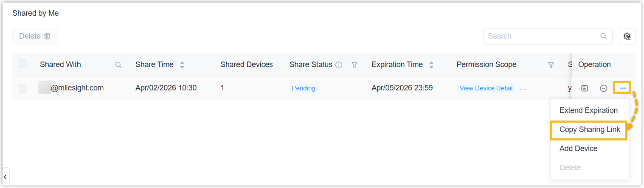Expand more permissions ellipsis beside View Device Detail
The image size is (644, 188).
(x=523, y=88)
